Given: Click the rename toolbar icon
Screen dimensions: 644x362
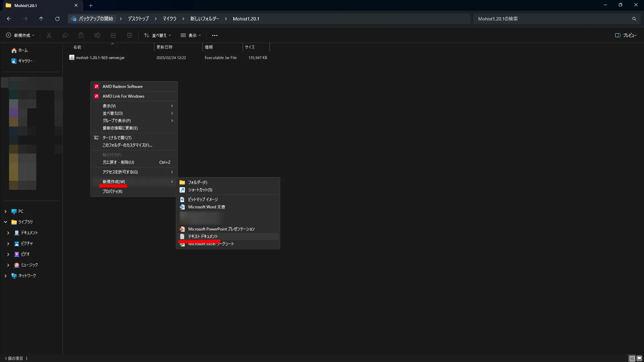Looking at the screenshot, I should coord(97,35).
